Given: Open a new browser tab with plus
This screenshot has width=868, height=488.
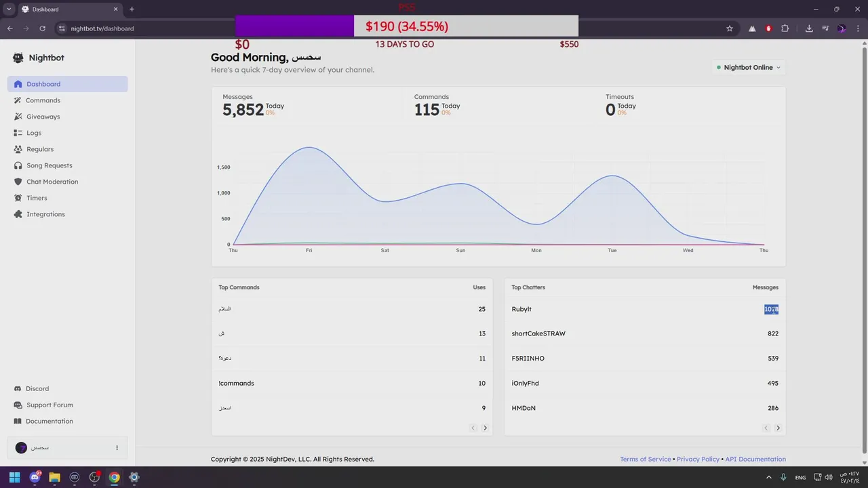Looking at the screenshot, I should tap(132, 9).
